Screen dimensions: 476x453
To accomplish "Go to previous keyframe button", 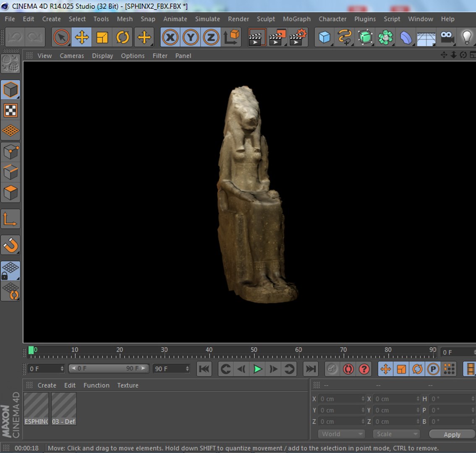I will 226,369.
